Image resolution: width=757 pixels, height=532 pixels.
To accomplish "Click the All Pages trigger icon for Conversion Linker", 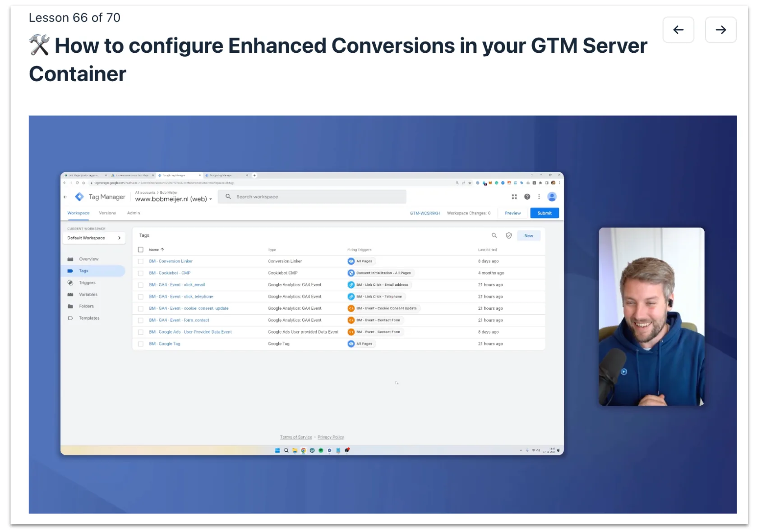I will point(351,261).
